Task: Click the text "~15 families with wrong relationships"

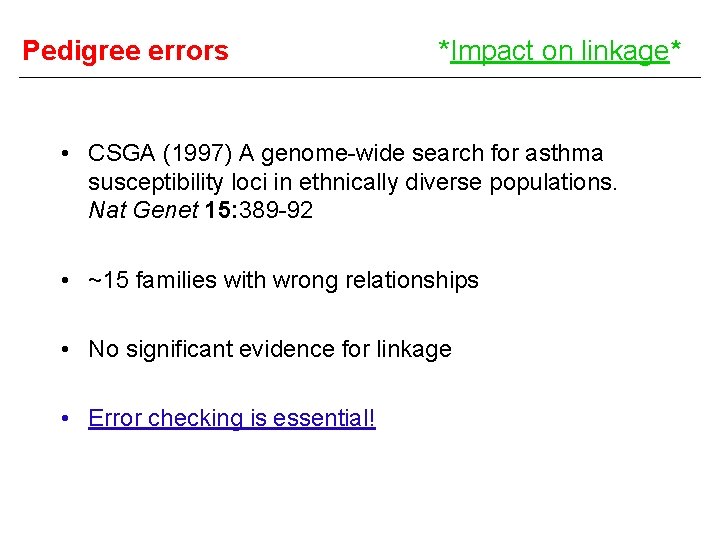Action: click(283, 280)
